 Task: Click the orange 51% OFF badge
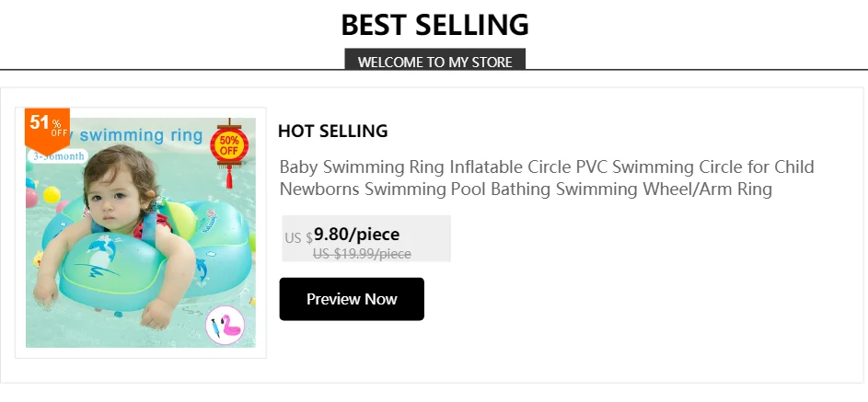46,127
